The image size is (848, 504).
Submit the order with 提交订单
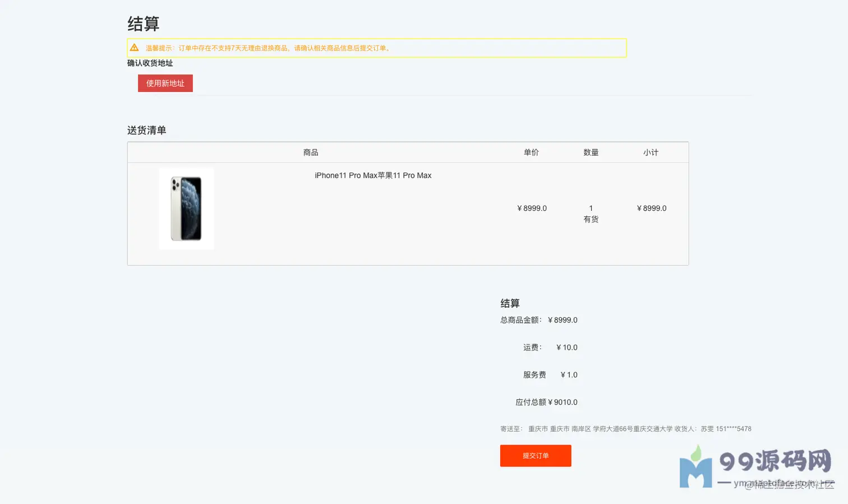[536, 456]
